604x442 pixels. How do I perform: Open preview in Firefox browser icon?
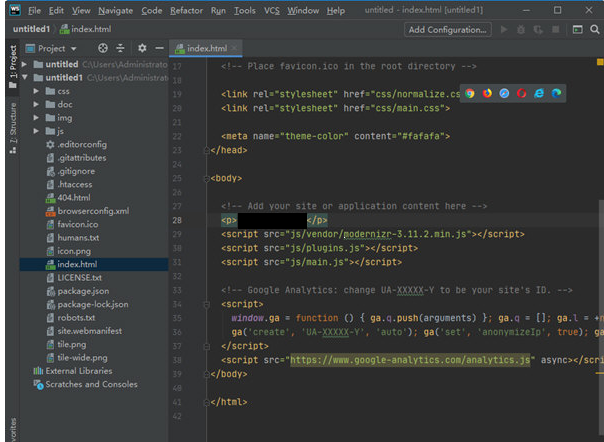487,93
